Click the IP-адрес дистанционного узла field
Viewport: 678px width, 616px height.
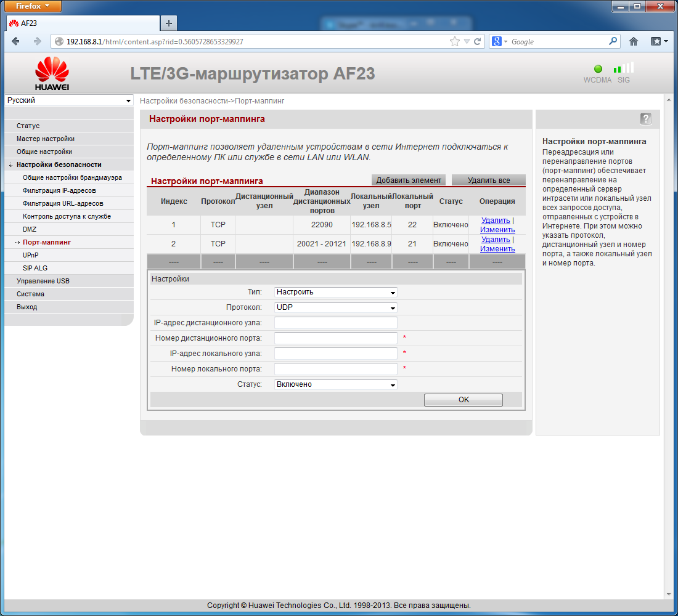(335, 323)
